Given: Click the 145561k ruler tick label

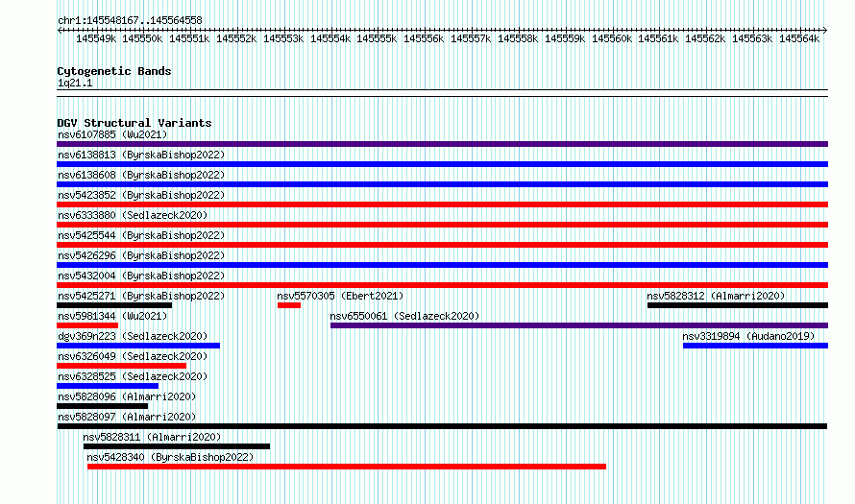Looking at the screenshot, I should click(x=658, y=38).
